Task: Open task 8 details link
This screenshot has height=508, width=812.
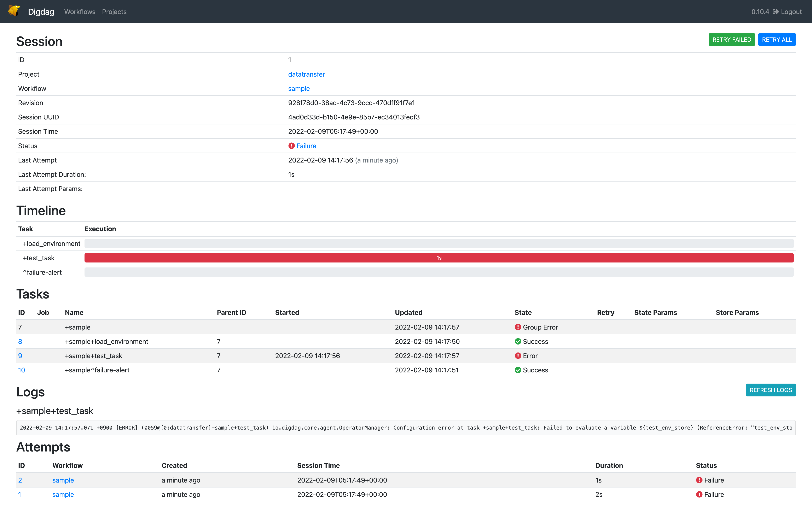Action: (x=20, y=341)
